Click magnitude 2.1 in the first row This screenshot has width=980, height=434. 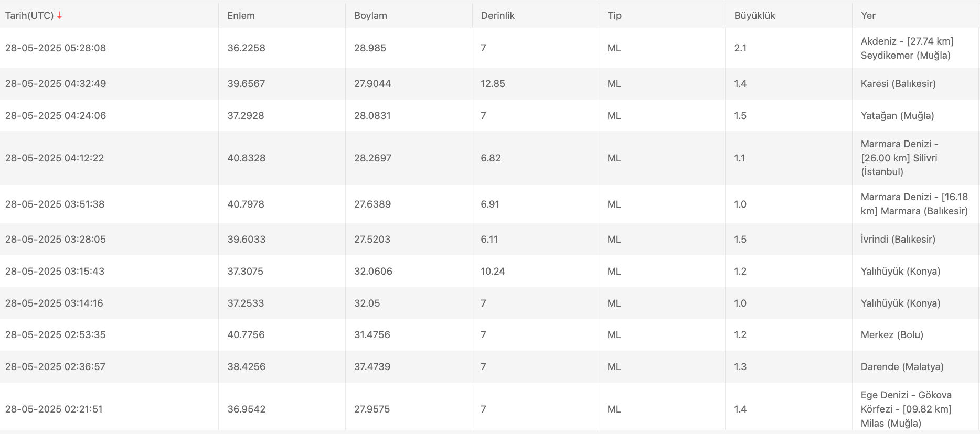[x=740, y=48]
